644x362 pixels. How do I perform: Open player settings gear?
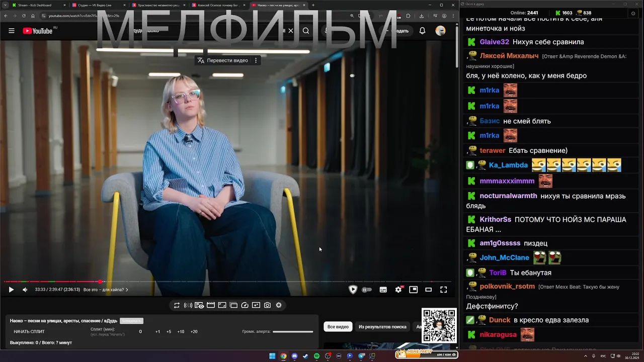(398, 290)
